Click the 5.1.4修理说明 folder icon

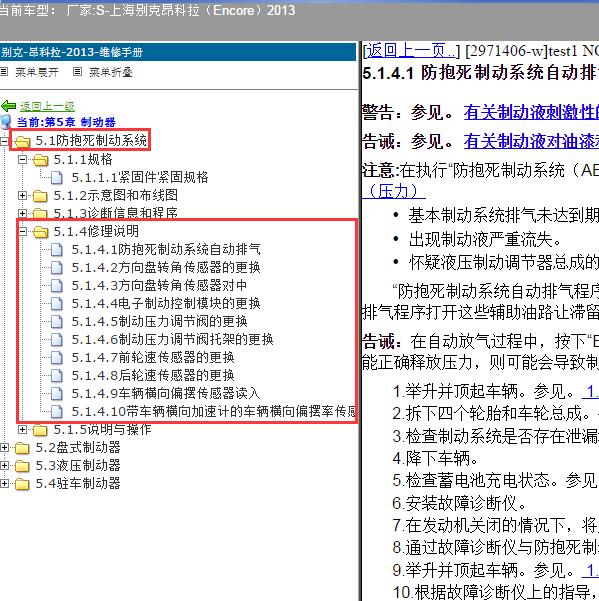point(41,232)
